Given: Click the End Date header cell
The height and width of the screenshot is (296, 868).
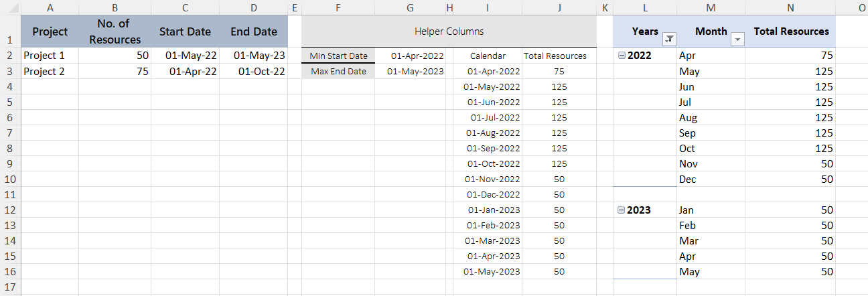Looking at the screenshot, I should (254, 31).
